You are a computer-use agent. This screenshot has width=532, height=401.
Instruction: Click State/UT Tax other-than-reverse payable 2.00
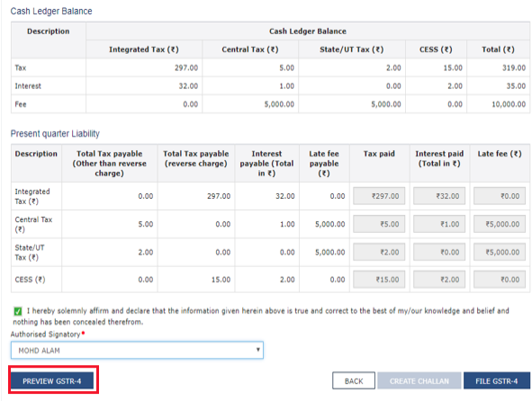coord(146,252)
